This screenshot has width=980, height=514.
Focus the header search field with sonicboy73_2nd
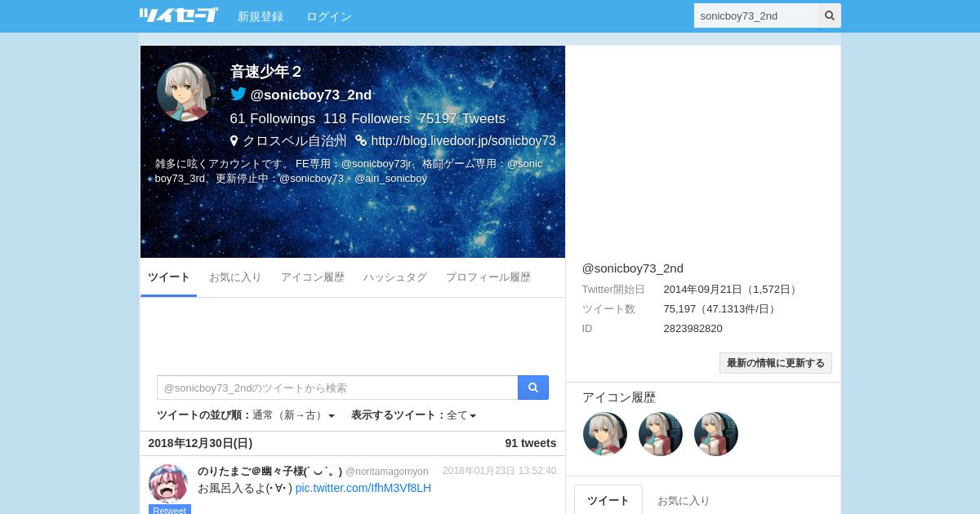point(756,16)
